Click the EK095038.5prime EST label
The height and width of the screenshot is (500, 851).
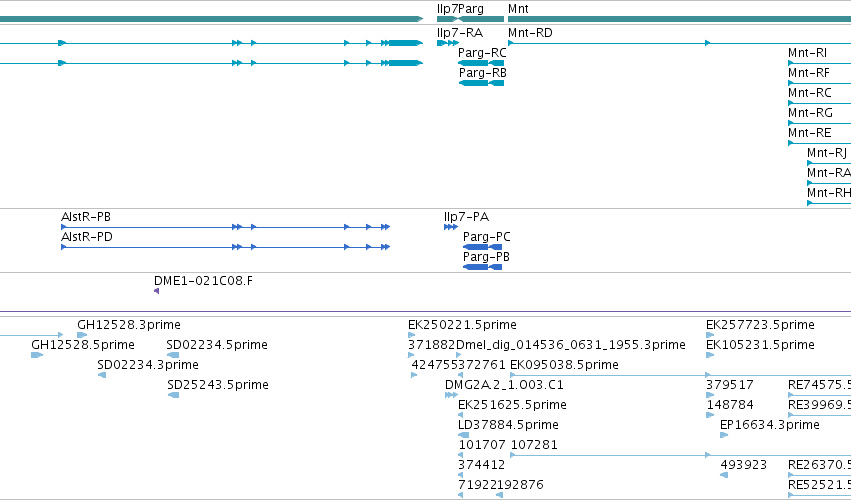click(564, 365)
